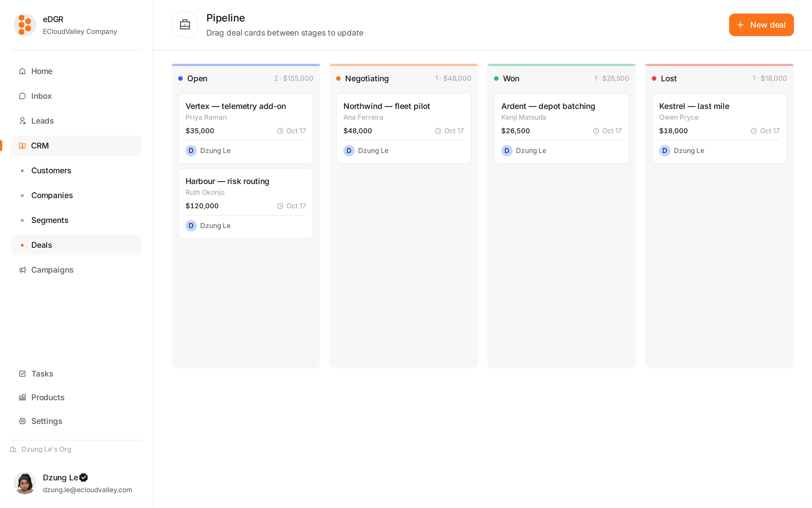Select Deals under CRM

(76, 245)
